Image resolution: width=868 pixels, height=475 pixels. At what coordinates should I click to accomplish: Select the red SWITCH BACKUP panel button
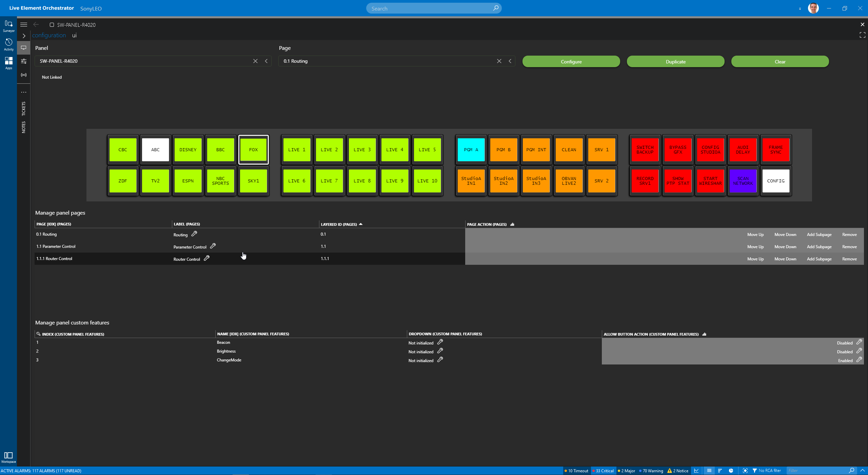[645, 150]
